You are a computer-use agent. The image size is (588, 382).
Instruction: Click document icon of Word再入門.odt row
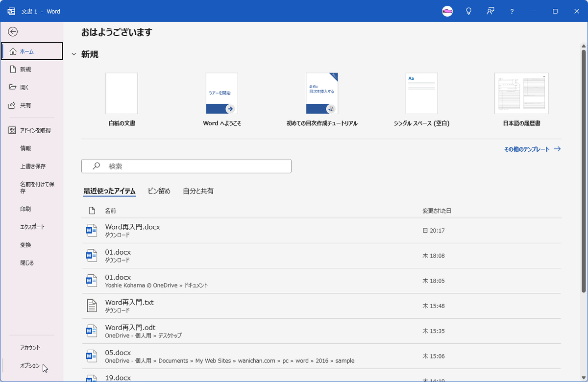tap(92, 331)
